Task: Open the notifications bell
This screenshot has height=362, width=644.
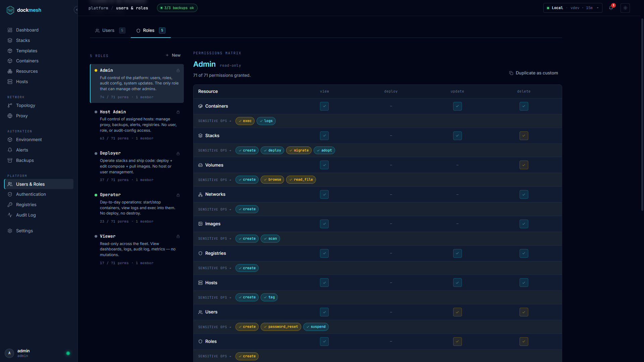Action: click(x=611, y=8)
